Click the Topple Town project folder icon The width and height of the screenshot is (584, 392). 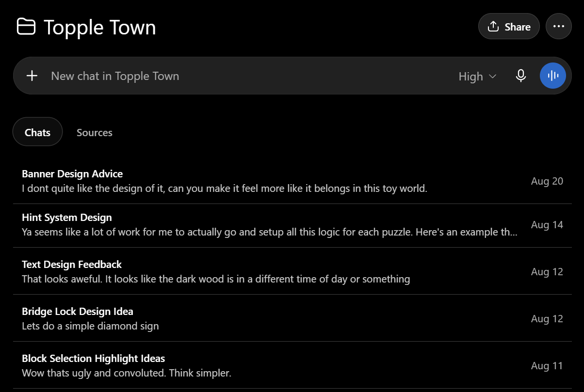click(x=26, y=26)
